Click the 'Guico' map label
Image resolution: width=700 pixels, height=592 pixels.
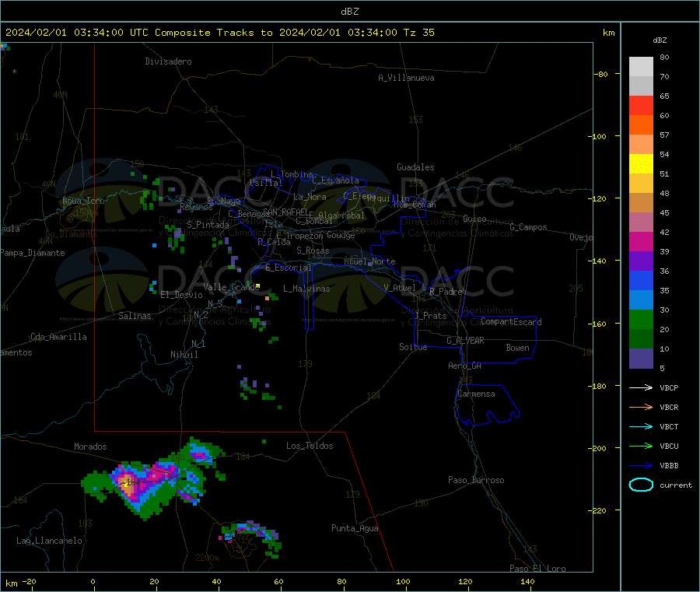(x=474, y=219)
